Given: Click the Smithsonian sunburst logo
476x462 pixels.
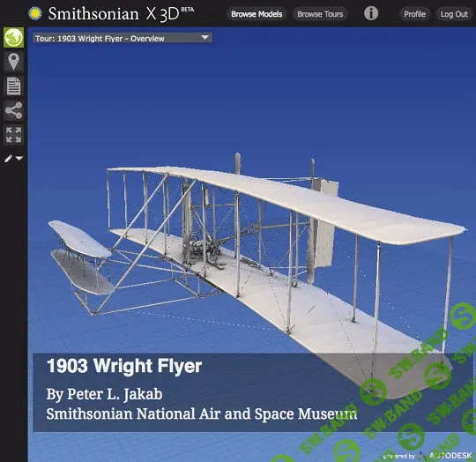Looking at the screenshot, I should point(35,13).
